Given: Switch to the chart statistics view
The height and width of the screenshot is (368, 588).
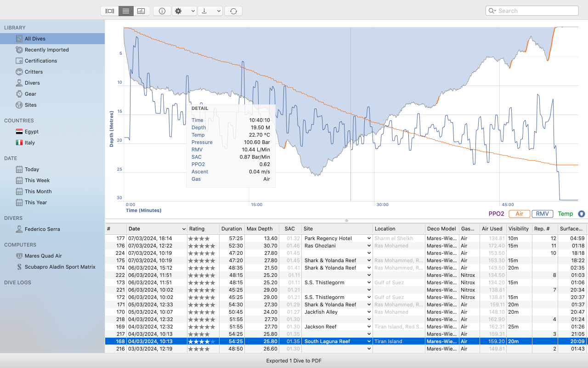Looking at the screenshot, I should 141,11.
